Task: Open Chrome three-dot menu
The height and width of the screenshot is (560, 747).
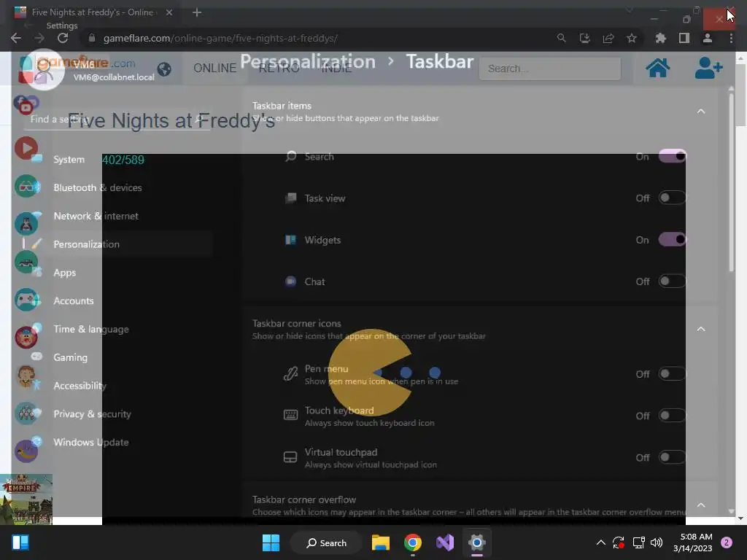Action: pyautogui.click(x=731, y=38)
